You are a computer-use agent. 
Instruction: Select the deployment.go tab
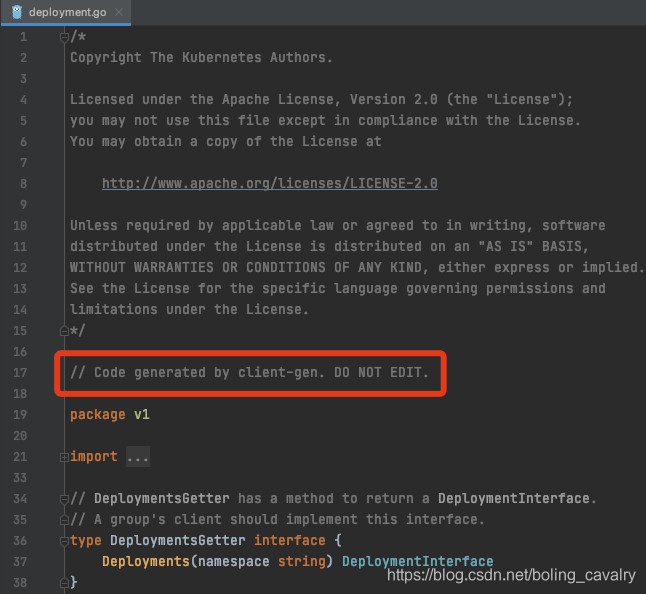pos(66,12)
